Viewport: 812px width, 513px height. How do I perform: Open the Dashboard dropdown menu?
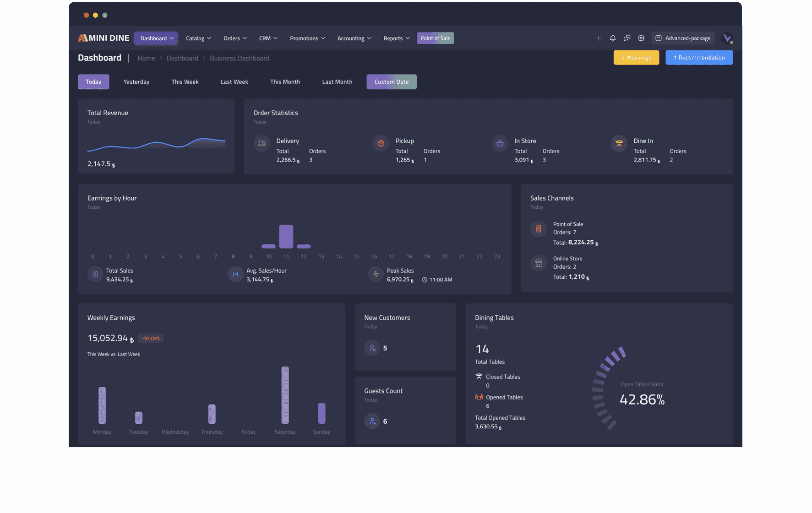(x=157, y=38)
